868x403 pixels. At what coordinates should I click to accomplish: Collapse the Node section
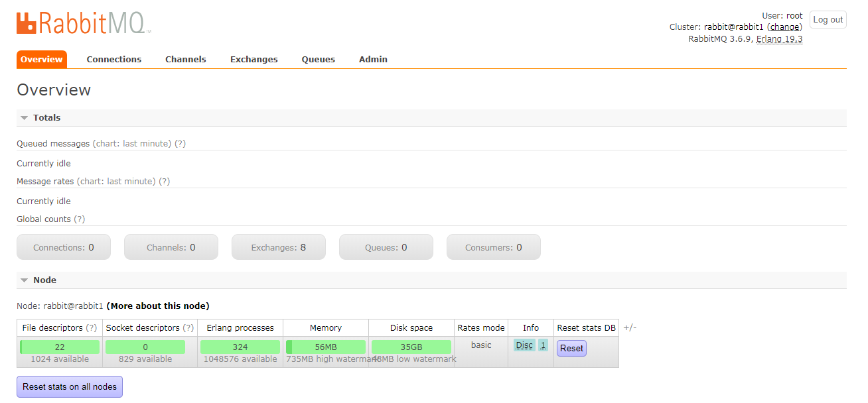tap(44, 280)
